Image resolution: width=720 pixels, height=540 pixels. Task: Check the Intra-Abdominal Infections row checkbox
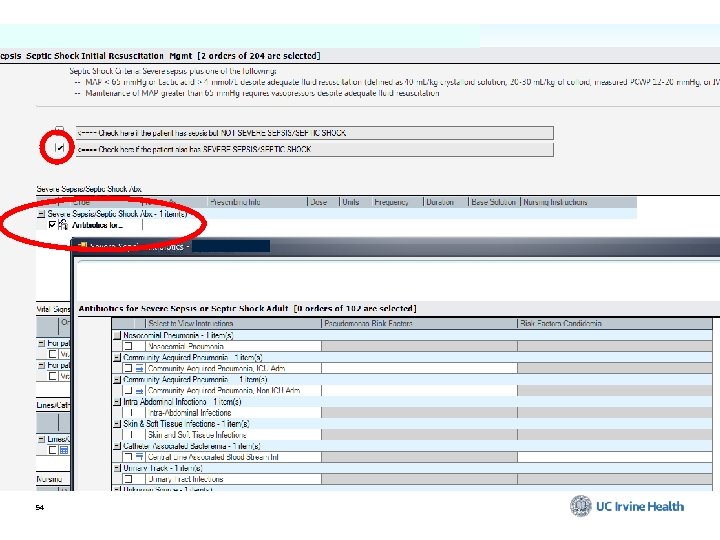(130, 413)
